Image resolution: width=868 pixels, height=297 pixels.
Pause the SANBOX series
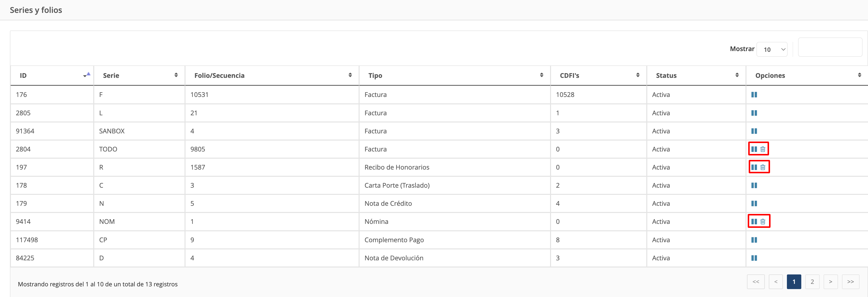[754, 131]
